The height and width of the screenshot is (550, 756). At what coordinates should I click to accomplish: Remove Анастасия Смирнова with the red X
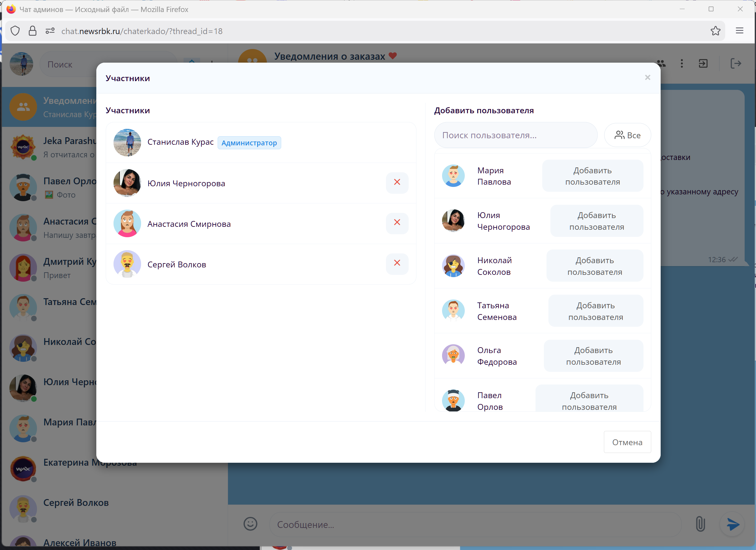(x=397, y=223)
